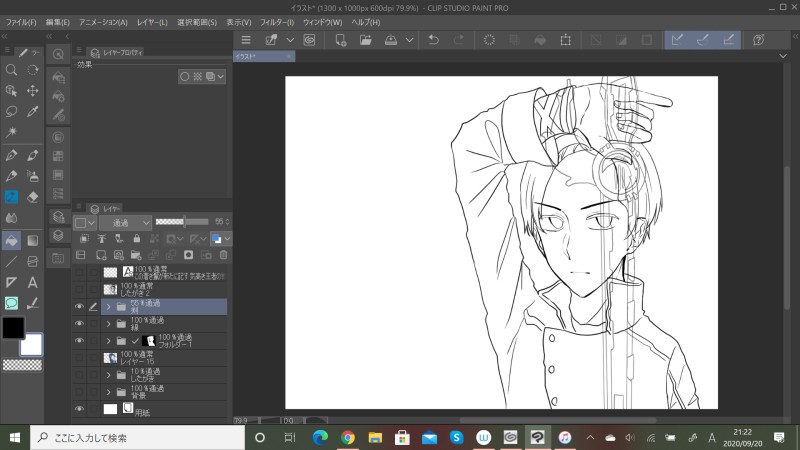Select the Magnifier zoom tool
The height and width of the screenshot is (450, 800).
pos(11,70)
